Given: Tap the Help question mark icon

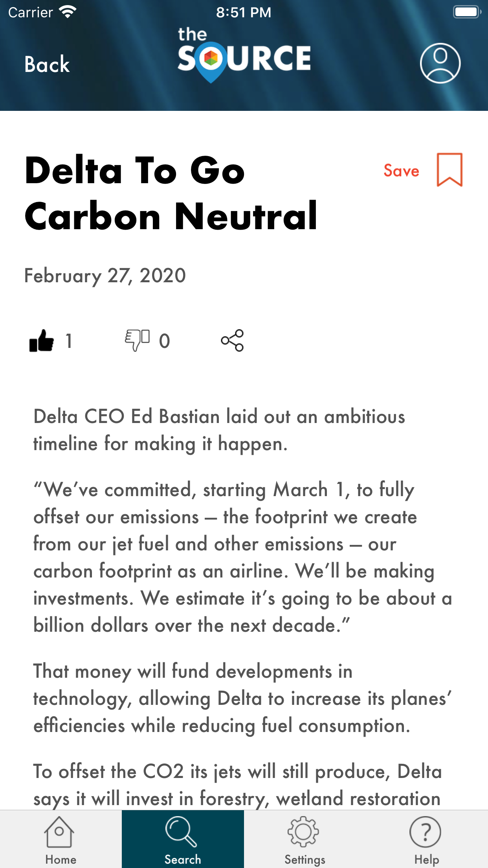Looking at the screenshot, I should point(425,832).
